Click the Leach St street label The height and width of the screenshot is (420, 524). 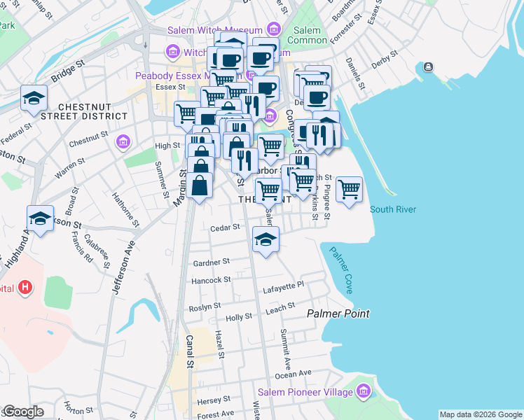(x=280, y=308)
